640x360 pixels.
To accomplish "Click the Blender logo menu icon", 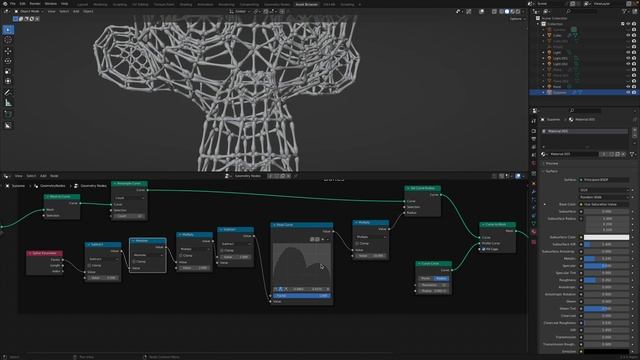I will click(x=5, y=4).
